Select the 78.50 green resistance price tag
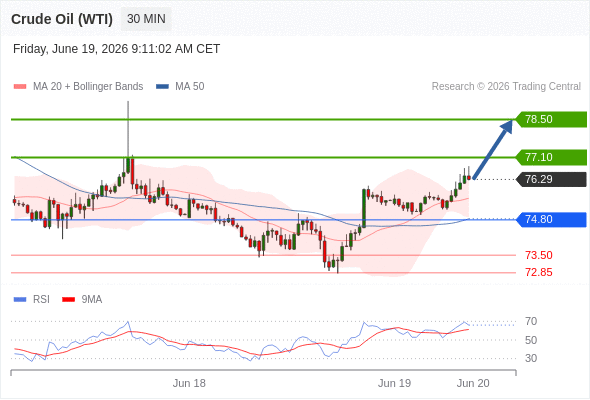This screenshot has width=590, height=400. (x=551, y=119)
